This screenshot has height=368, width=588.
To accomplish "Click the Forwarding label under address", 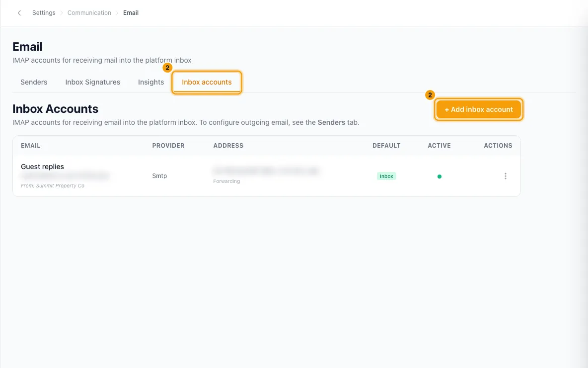I will pos(226,182).
